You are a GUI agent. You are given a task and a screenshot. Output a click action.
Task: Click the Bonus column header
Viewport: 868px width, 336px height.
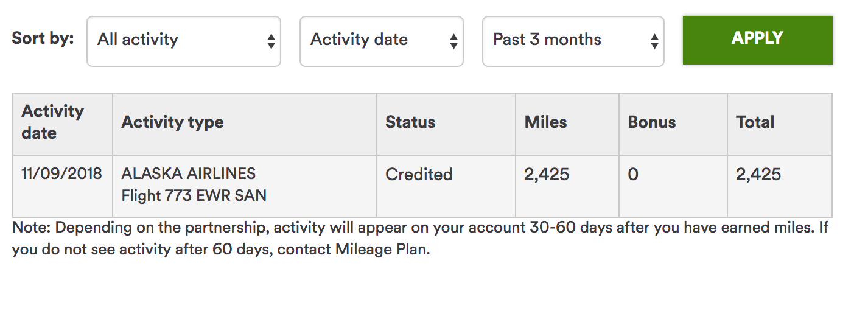click(x=652, y=122)
